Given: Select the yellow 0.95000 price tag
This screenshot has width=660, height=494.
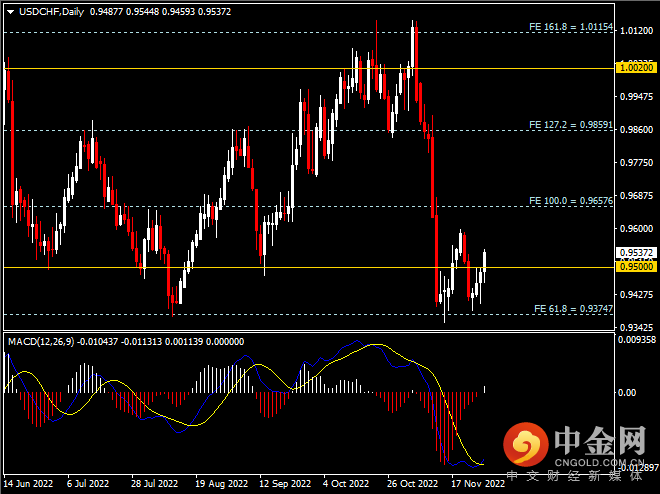Looking at the screenshot, I should [636, 267].
